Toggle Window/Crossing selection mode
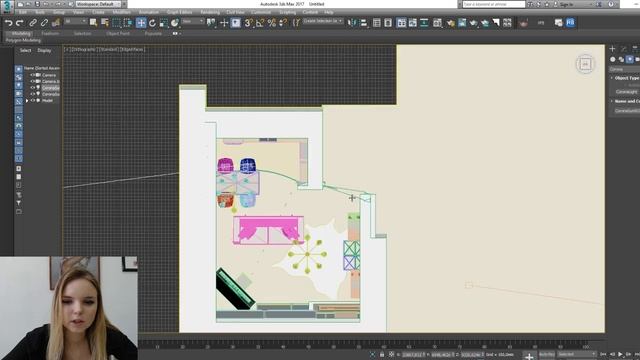 pos(128,23)
